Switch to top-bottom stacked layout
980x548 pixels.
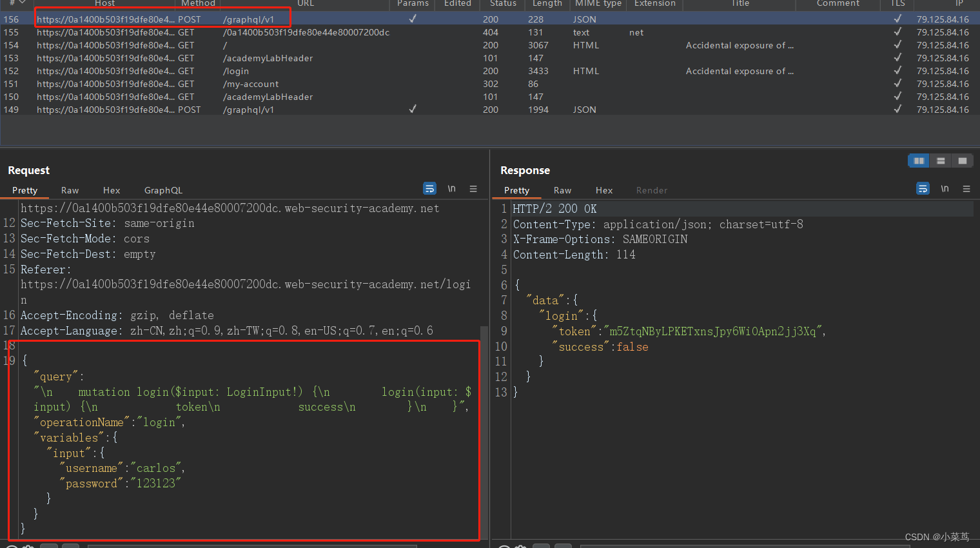pyautogui.click(x=941, y=161)
